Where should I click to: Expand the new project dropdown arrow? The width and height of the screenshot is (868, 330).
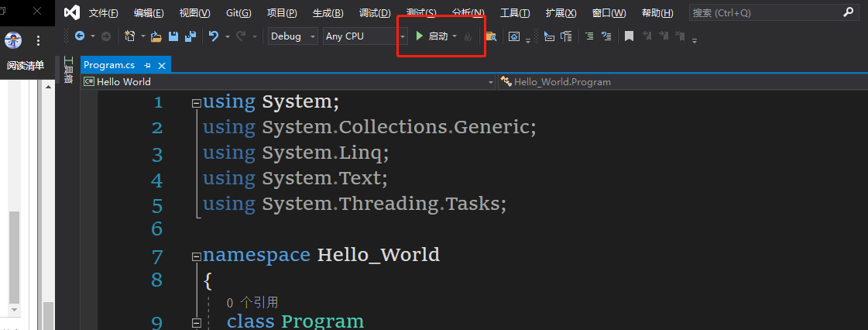click(x=143, y=36)
